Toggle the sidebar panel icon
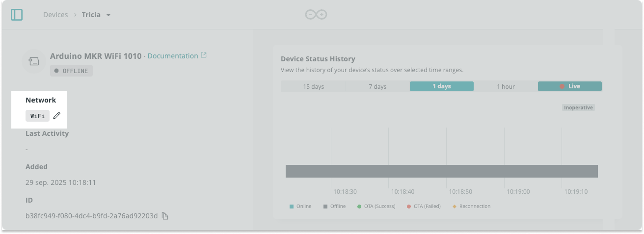Image resolution: width=644 pixels, height=234 pixels. coord(17,15)
